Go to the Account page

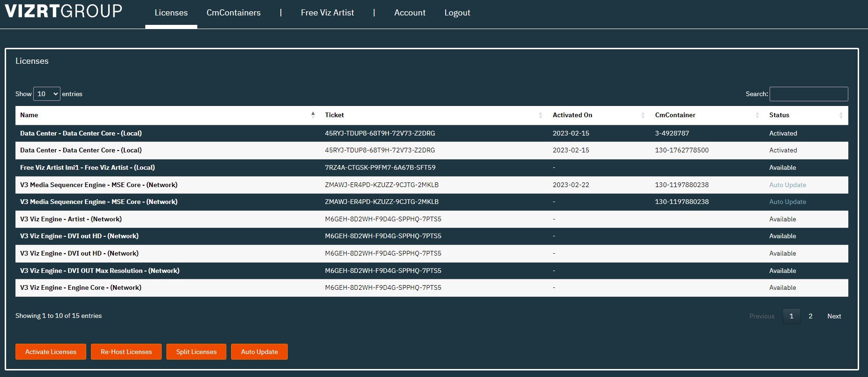tap(410, 13)
